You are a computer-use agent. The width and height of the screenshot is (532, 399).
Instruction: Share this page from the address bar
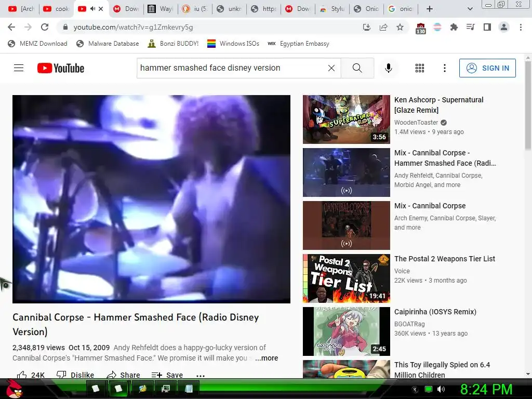[383, 27]
